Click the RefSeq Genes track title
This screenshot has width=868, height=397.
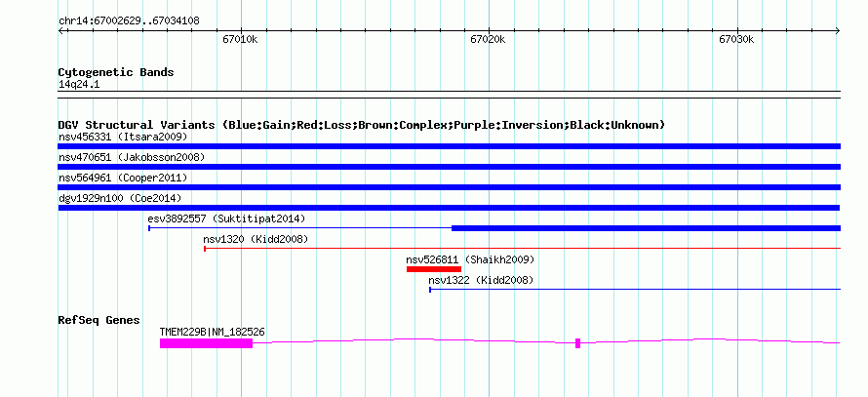[x=99, y=320]
